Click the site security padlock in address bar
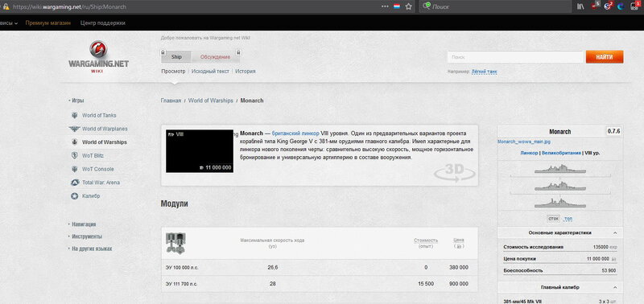The width and height of the screenshot is (644, 304). [x=6, y=6]
